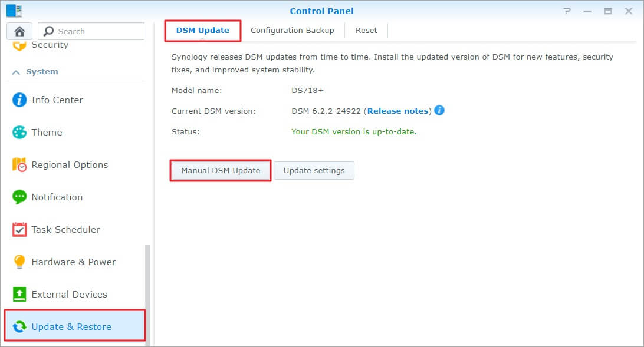Click the model name value DS718+
Image resolution: width=644 pixels, height=347 pixels.
[307, 90]
